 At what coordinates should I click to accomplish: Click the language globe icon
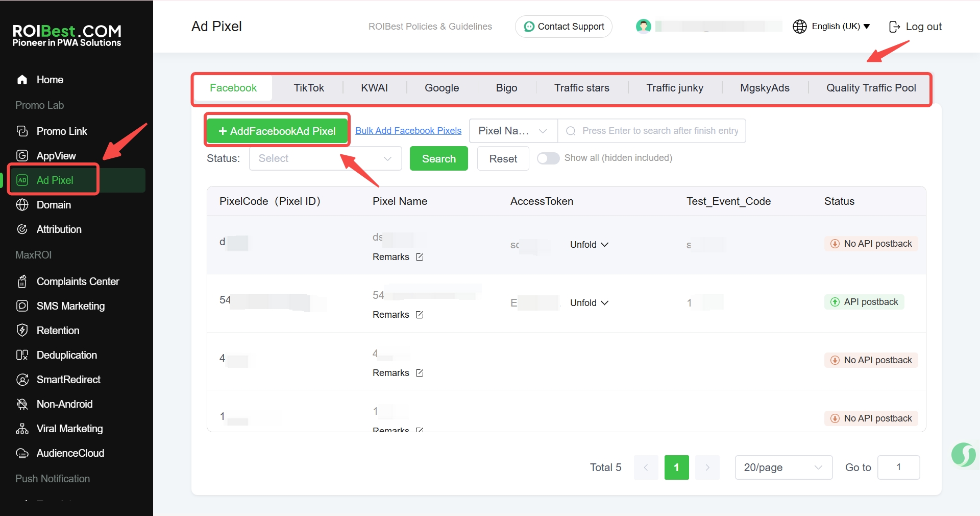800,27
